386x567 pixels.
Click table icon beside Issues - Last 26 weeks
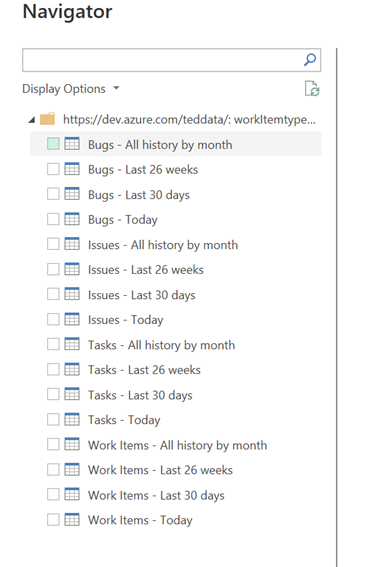[x=72, y=269]
